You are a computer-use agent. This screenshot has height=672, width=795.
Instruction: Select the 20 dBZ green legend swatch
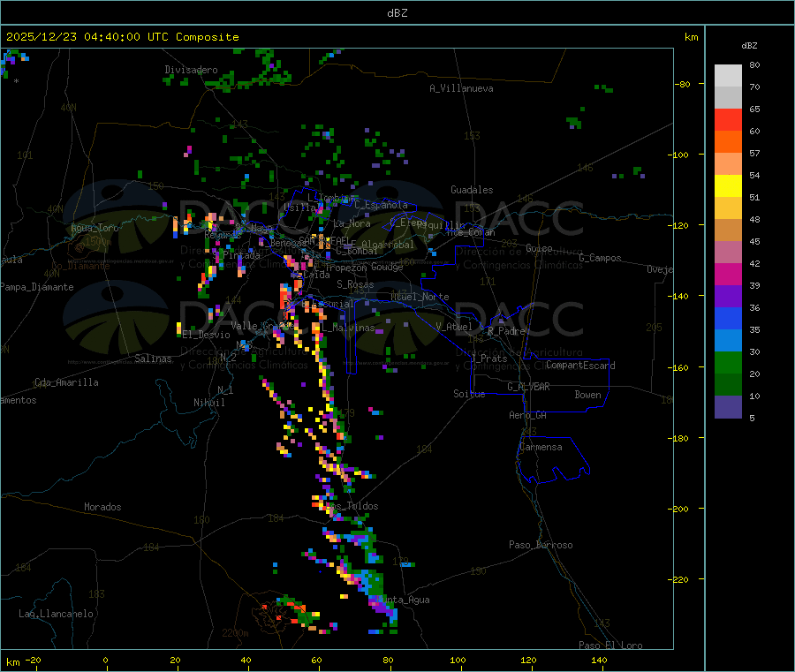tap(728, 385)
